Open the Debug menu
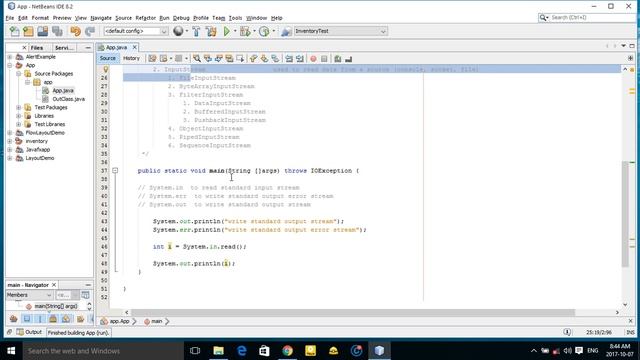Viewport: 640px width, 360px height. [x=181, y=18]
